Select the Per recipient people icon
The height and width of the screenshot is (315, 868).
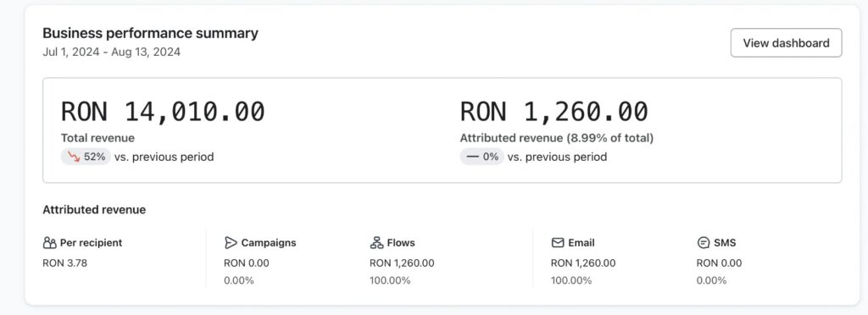pos(50,243)
